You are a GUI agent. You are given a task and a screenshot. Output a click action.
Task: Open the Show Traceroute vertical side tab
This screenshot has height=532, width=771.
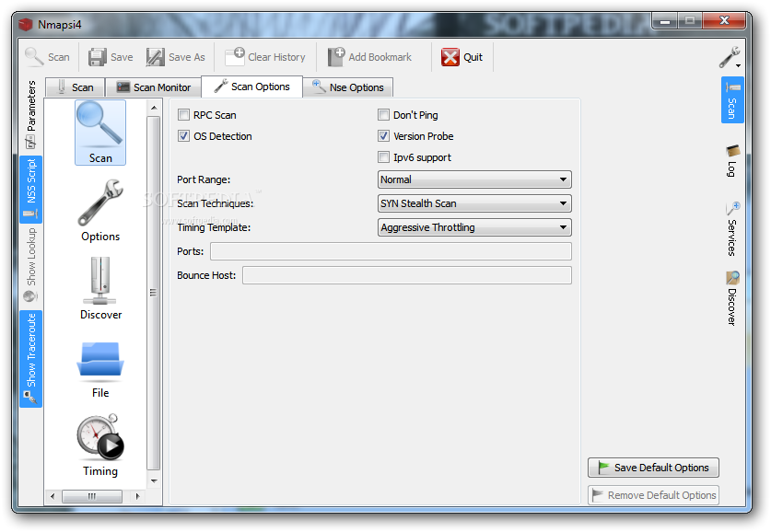[x=31, y=359]
